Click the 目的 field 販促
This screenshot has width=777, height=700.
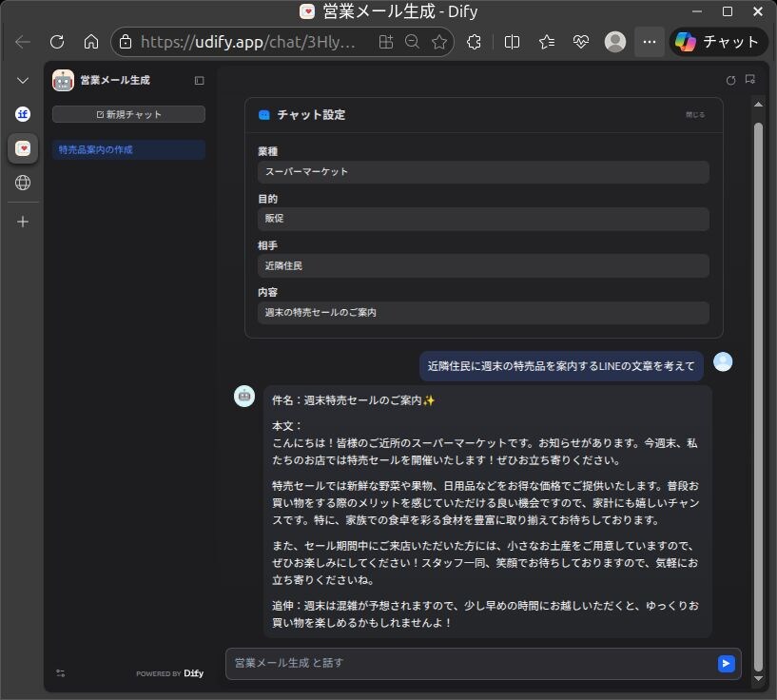pyautogui.click(x=483, y=219)
